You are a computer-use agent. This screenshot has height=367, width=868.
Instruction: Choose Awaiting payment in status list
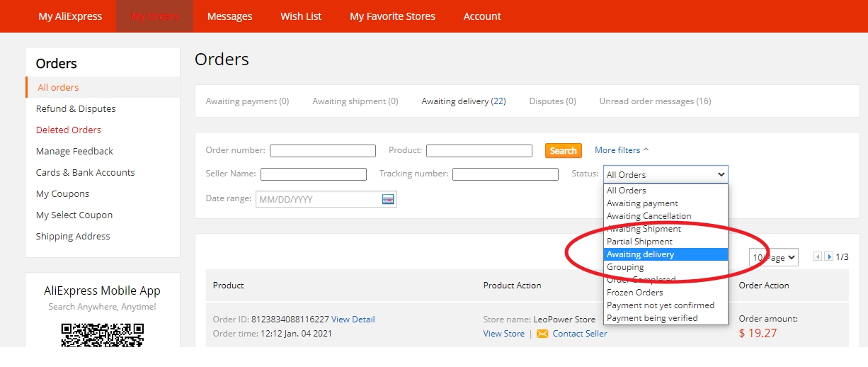666,203
